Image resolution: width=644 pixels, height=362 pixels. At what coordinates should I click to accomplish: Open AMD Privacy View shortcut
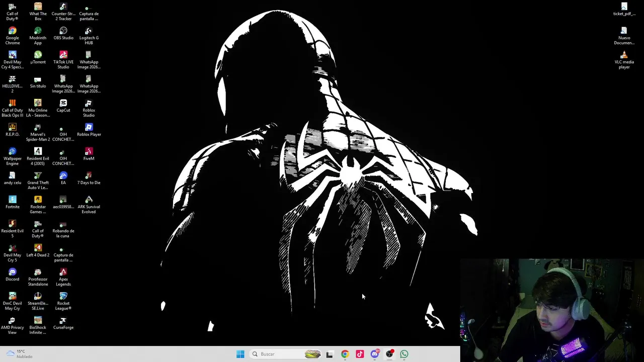[12, 326]
